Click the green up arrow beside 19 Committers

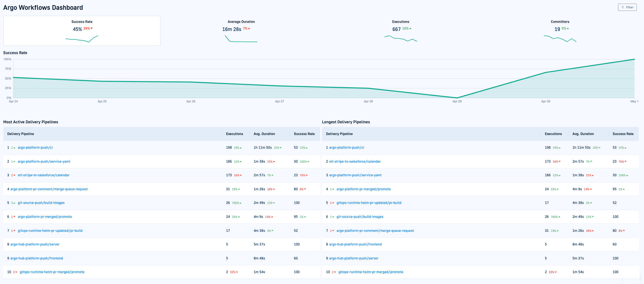pos(568,28)
